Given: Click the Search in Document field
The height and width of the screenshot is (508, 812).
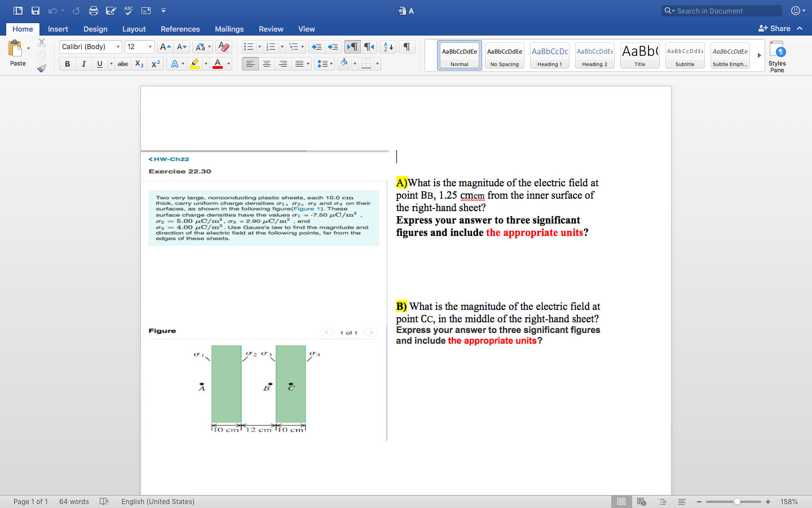Looking at the screenshot, I should tap(722, 11).
